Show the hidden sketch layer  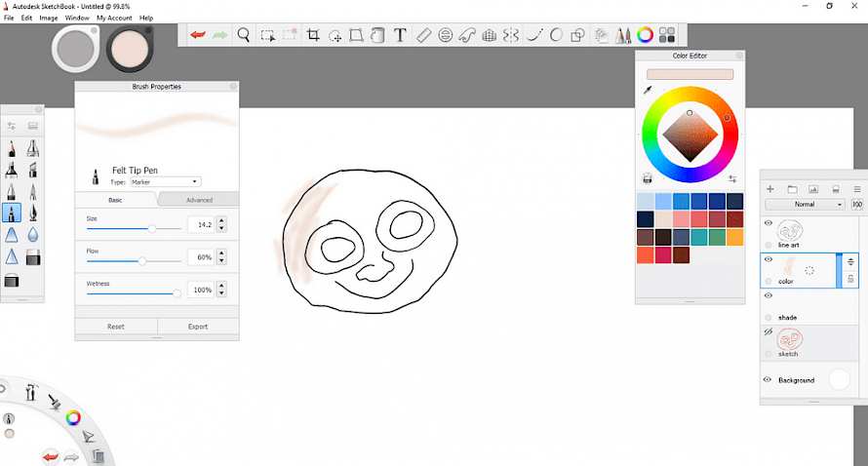click(768, 332)
